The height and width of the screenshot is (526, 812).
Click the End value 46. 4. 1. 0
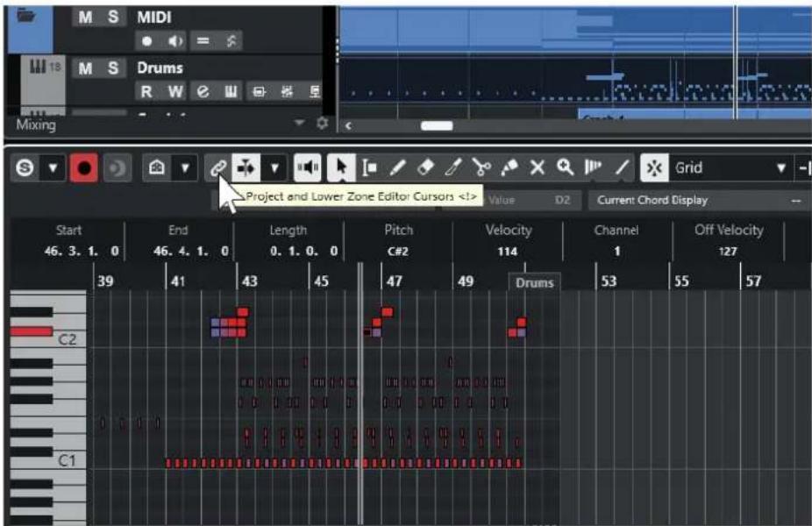(x=190, y=251)
